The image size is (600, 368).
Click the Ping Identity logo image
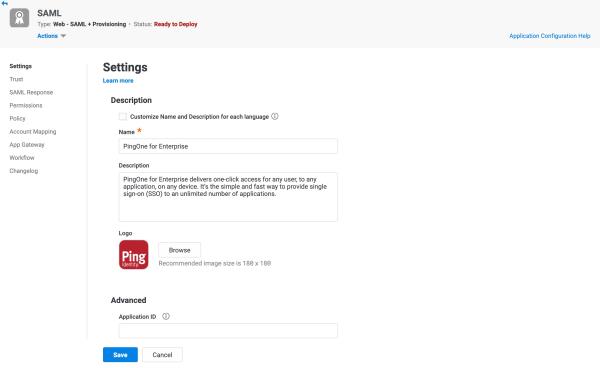(134, 254)
